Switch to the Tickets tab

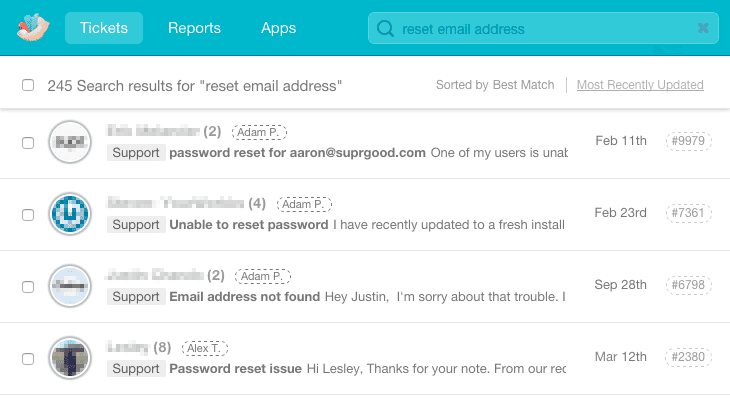coord(104,28)
